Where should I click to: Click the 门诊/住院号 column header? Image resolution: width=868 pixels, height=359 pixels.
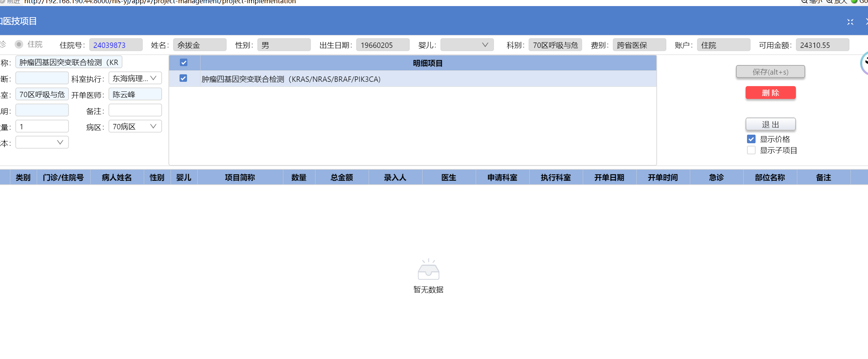coord(64,178)
